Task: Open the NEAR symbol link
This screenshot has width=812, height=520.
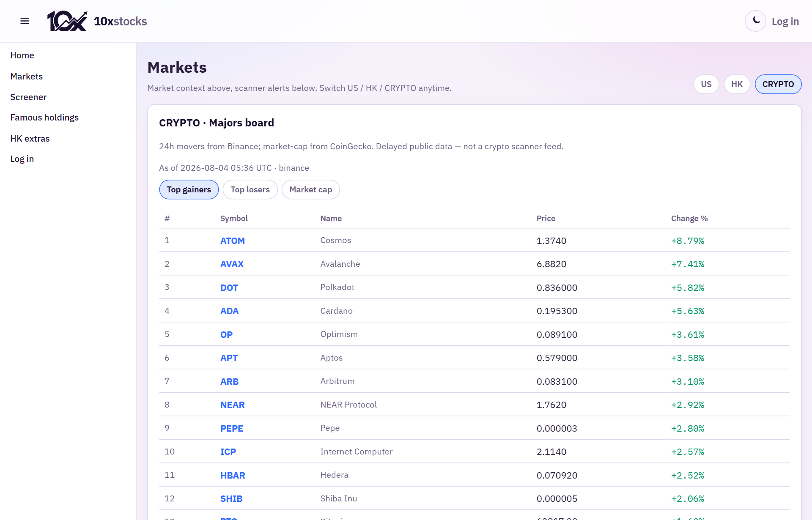Action: (x=233, y=405)
